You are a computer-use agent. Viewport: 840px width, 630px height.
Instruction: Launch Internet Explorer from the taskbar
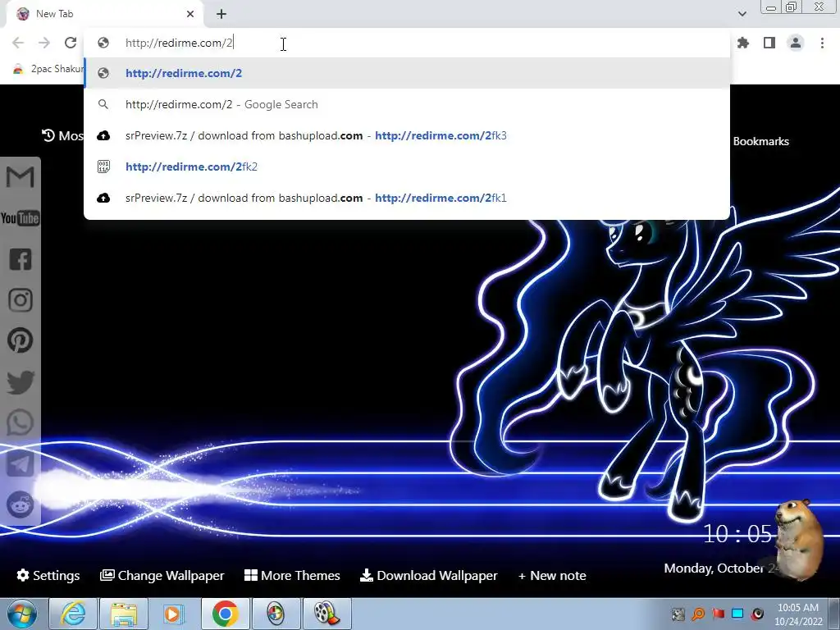click(x=72, y=614)
